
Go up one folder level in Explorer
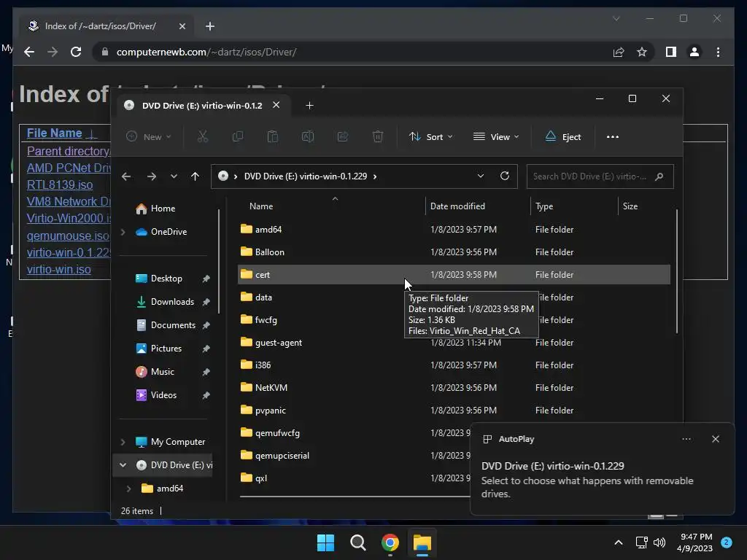195,176
